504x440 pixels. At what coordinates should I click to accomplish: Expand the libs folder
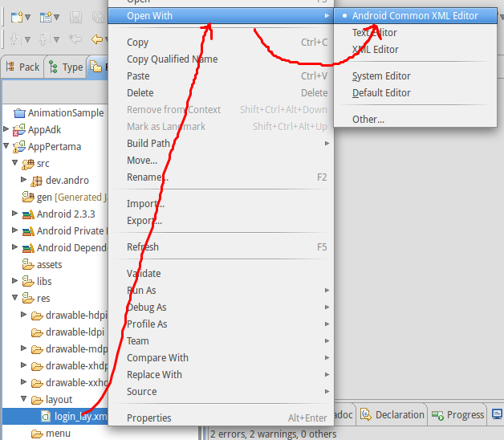click(x=14, y=280)
